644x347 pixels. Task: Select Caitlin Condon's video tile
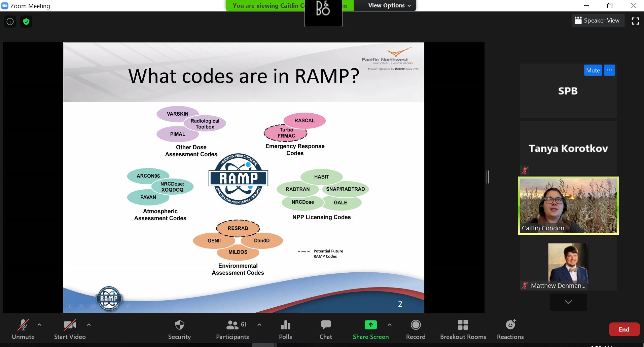(568, 205)
